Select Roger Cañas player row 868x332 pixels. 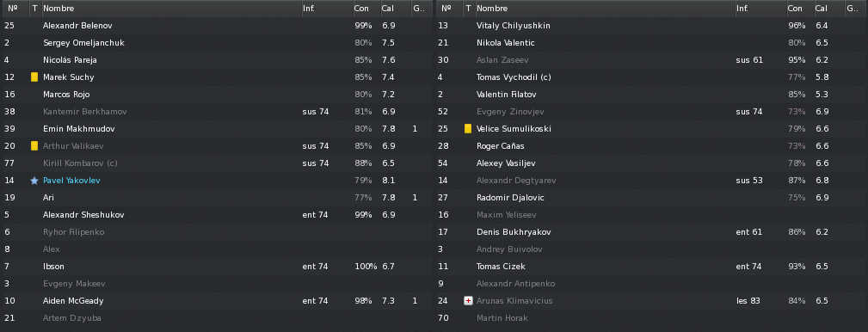click(650, 146)
